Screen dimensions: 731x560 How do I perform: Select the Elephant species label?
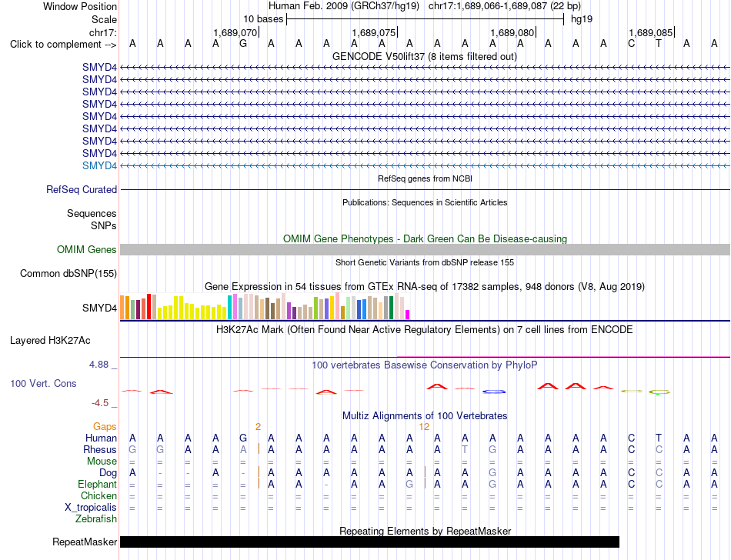point(97,485)
